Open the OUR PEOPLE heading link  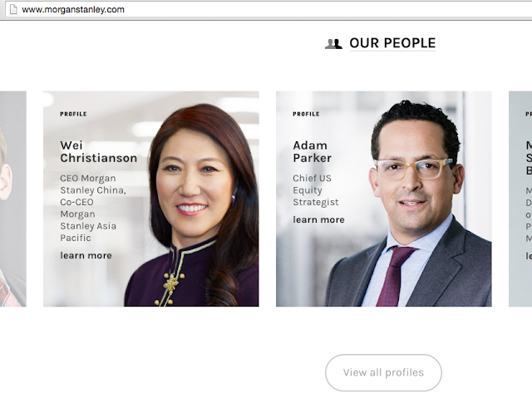click(x=392, y=43)
